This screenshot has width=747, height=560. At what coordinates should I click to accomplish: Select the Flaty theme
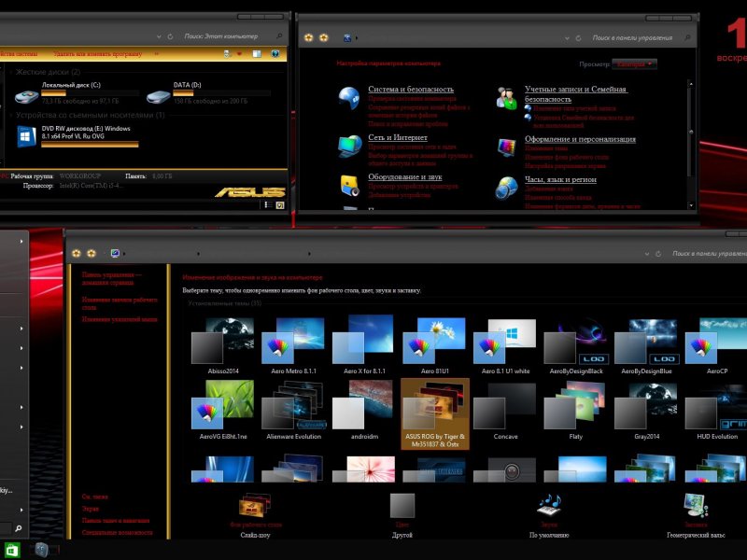click(576, 411)
